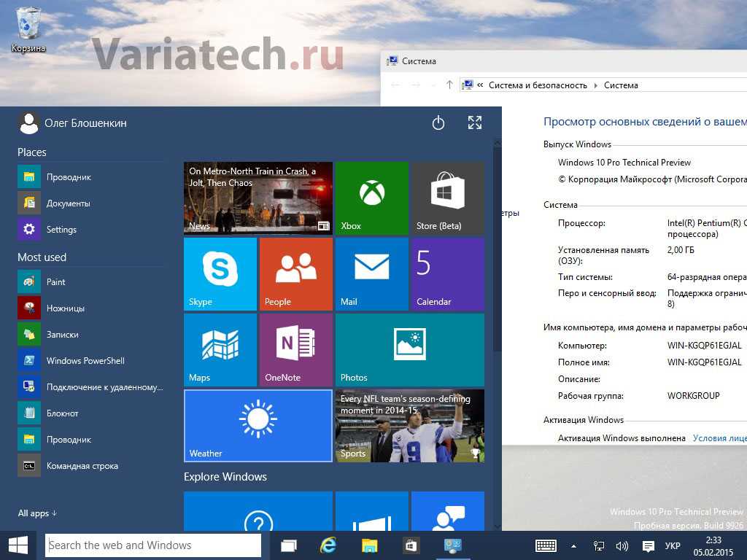
Task: Launch the Xbox tile
Action: click(x=371, y=198)
